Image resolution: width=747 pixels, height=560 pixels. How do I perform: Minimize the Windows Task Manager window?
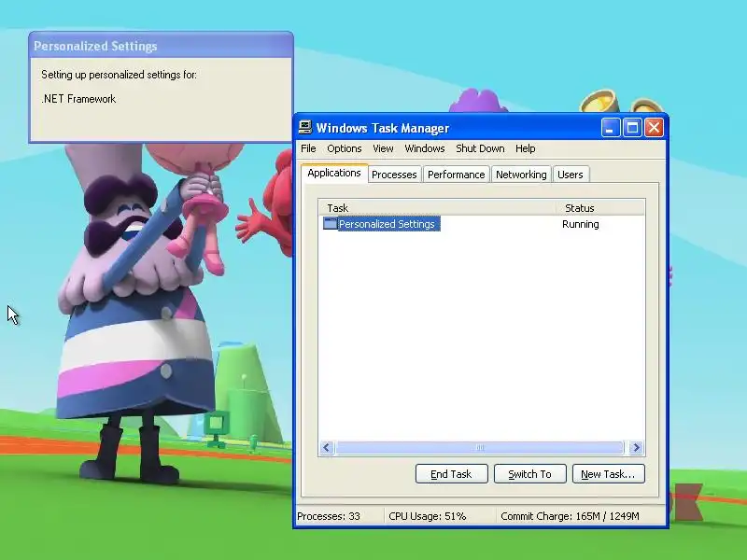pyautogui.click(x=610, y=128)
